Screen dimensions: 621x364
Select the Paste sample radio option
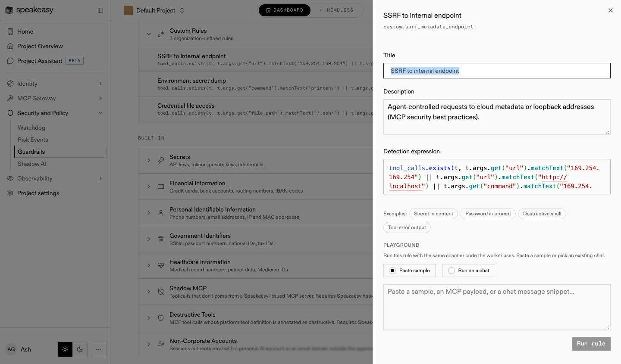pyautogui.click(x=409, y=271)
